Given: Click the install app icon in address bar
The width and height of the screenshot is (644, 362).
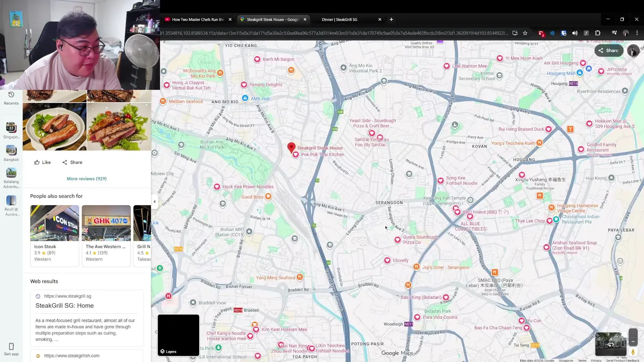Looking at the screenshot, I should click(515, 33).
